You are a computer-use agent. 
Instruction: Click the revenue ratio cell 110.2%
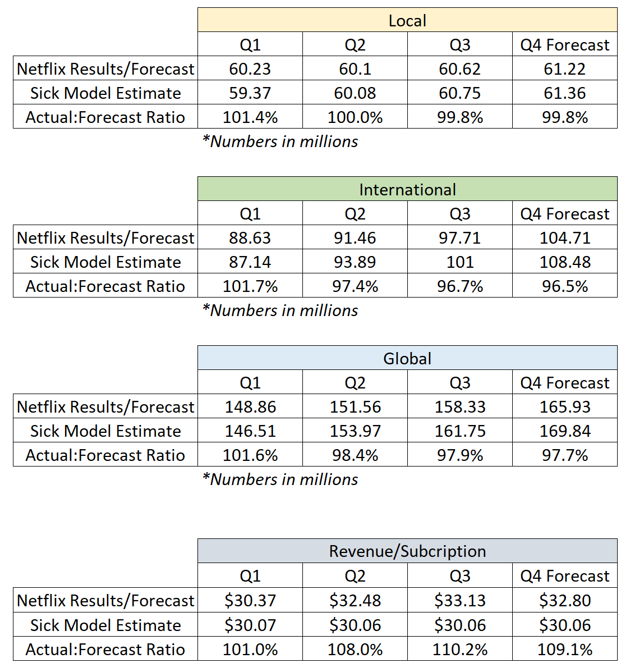tap(459, 649)
